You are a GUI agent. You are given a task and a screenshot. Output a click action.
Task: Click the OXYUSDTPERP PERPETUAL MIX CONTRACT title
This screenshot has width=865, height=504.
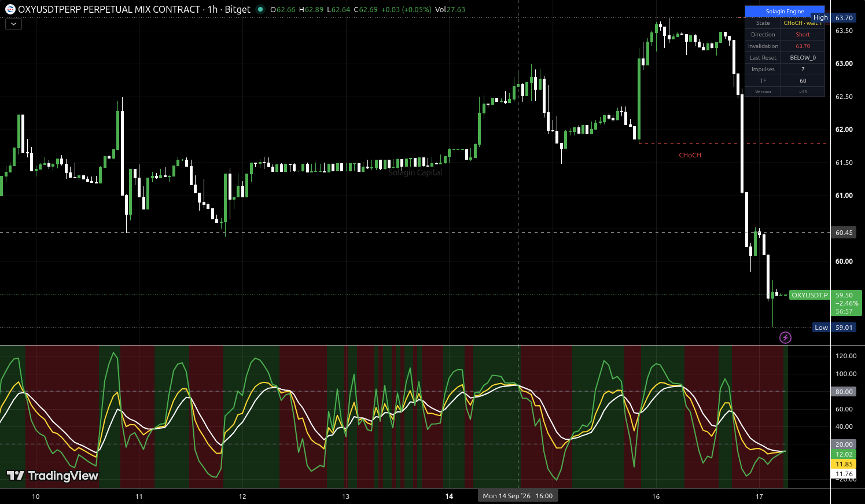[109, 9]
